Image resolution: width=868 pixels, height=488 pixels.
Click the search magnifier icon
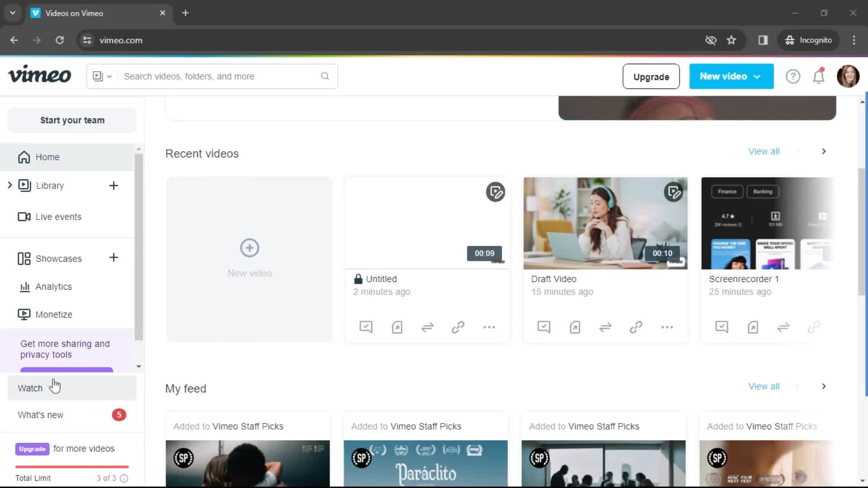tap(325, 76)
